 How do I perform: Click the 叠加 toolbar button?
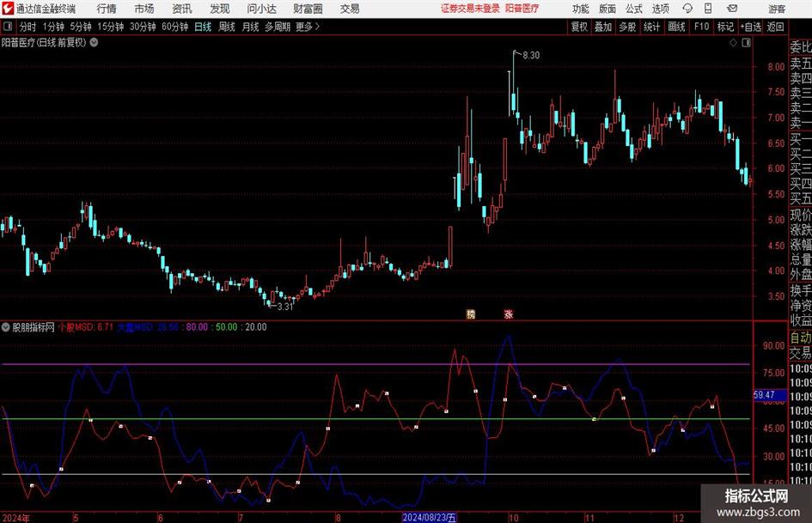pyautogui.click(x=603, y=27)
